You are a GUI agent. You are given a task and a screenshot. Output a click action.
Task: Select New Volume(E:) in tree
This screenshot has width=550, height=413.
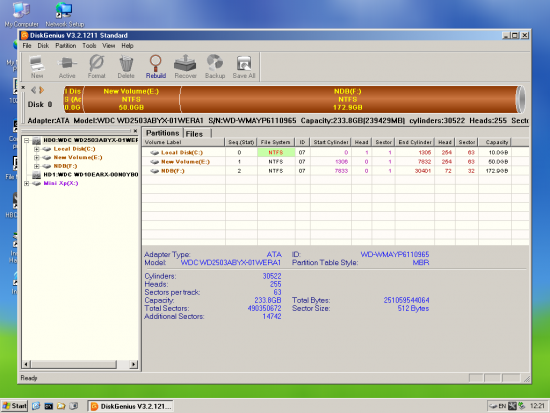(x=78, y=158)
